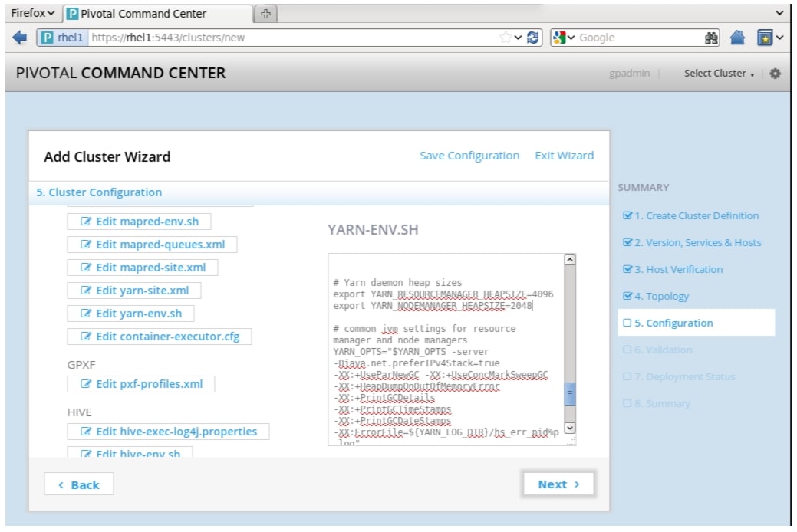Open Edit mapred-site.xml
This screenshot has height=532, width=797.
pos(143,268)
